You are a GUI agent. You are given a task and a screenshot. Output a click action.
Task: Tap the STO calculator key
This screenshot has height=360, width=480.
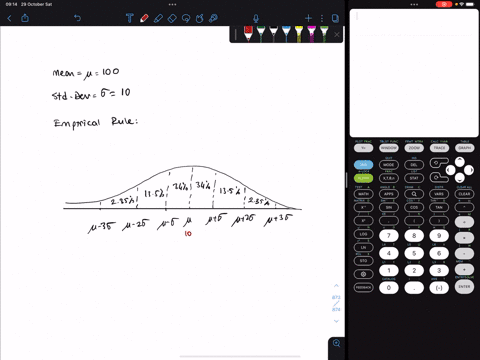coord(363,261)
